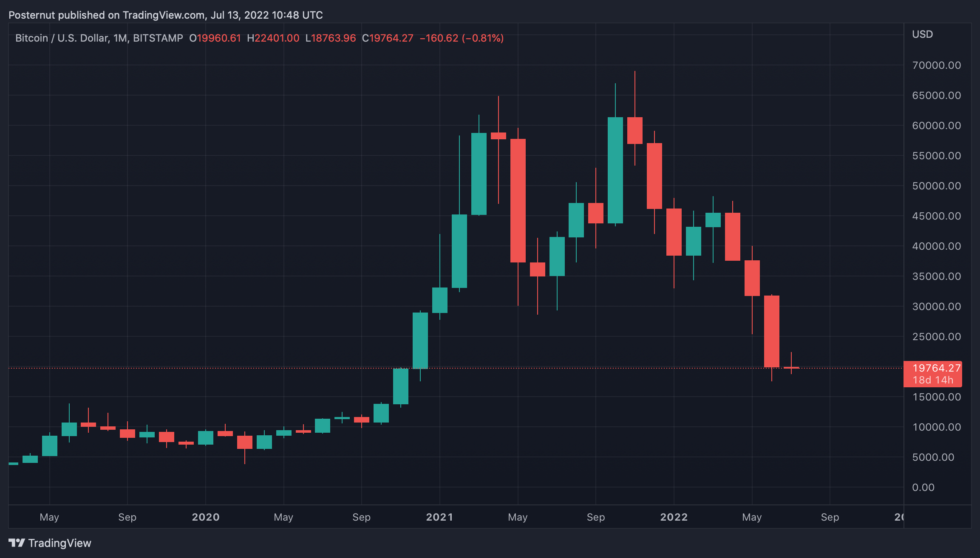Select the green July 2021 candle body

coord(557,256)
